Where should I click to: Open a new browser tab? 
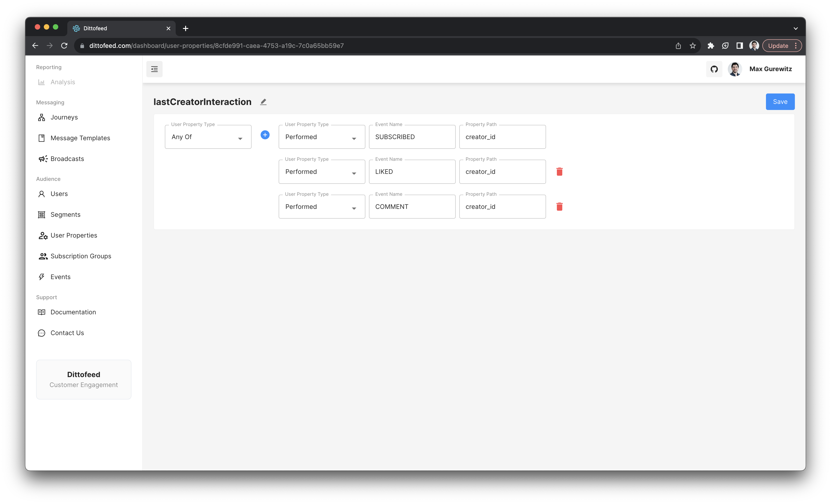185,28
